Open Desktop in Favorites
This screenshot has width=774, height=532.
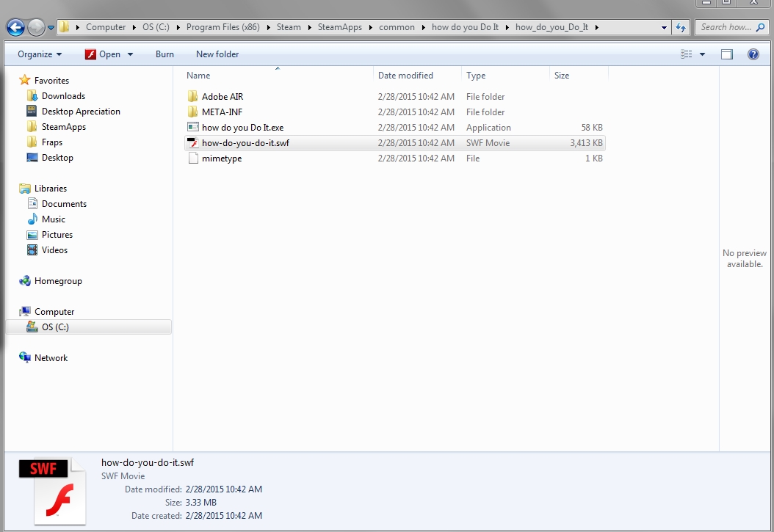tap(57, 157)
